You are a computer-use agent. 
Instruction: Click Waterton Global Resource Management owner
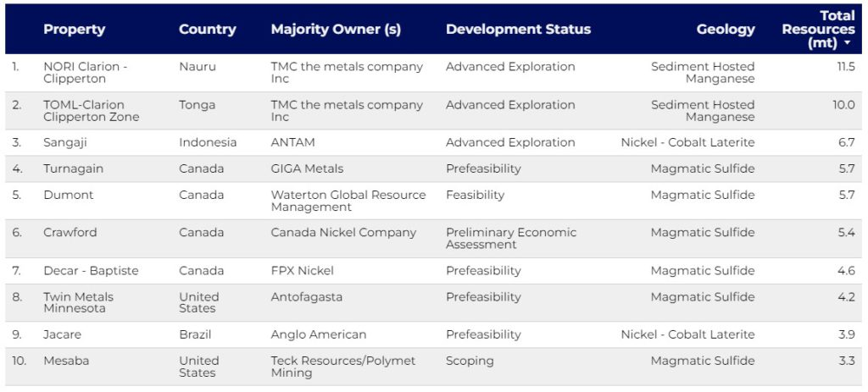(348, 201)
